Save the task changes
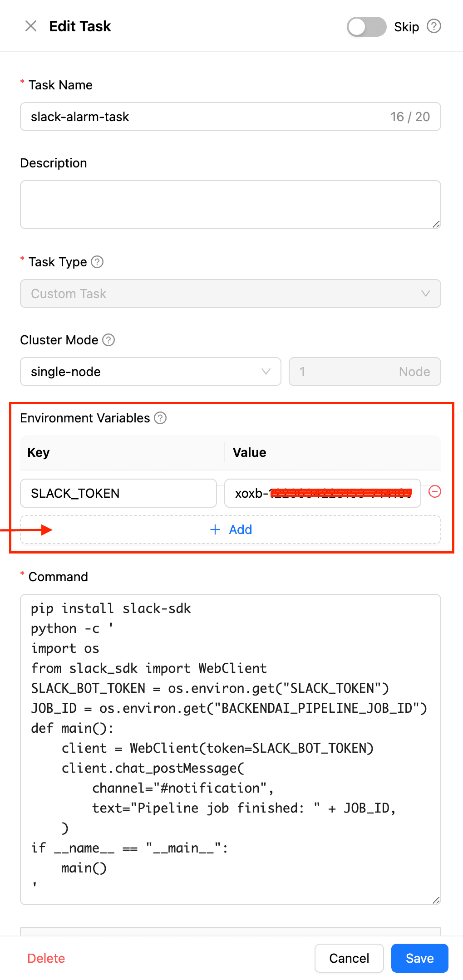 420,958
